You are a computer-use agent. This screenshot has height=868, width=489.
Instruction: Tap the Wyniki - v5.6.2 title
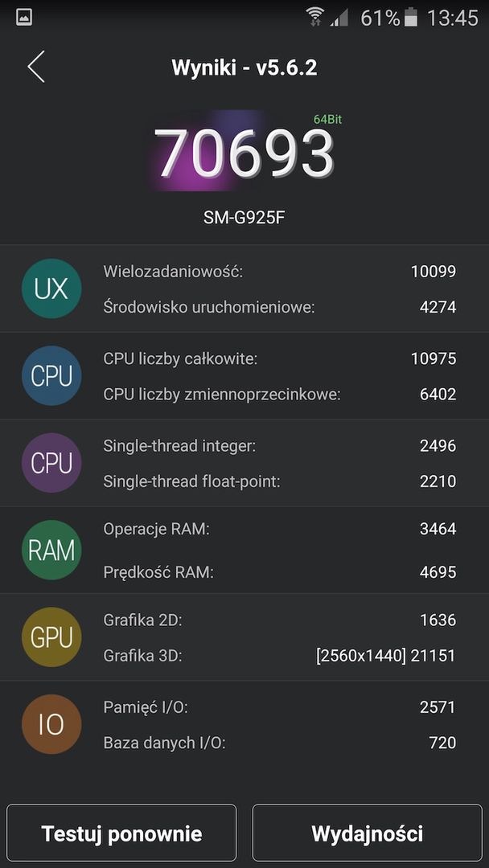point(244,68)
